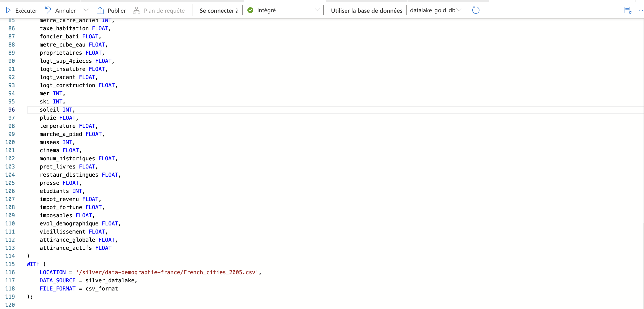Click the Plan de requête label

164,10
